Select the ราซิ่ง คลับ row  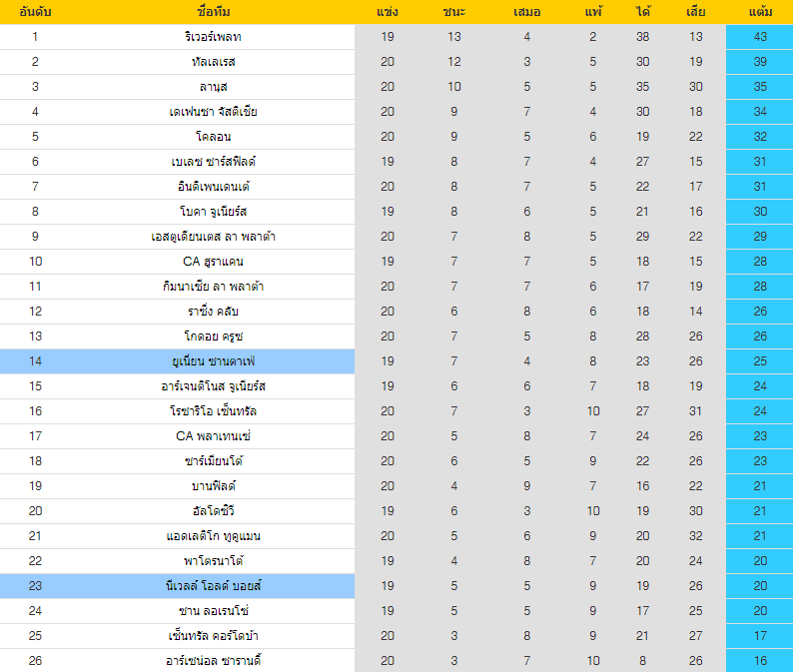213,312
